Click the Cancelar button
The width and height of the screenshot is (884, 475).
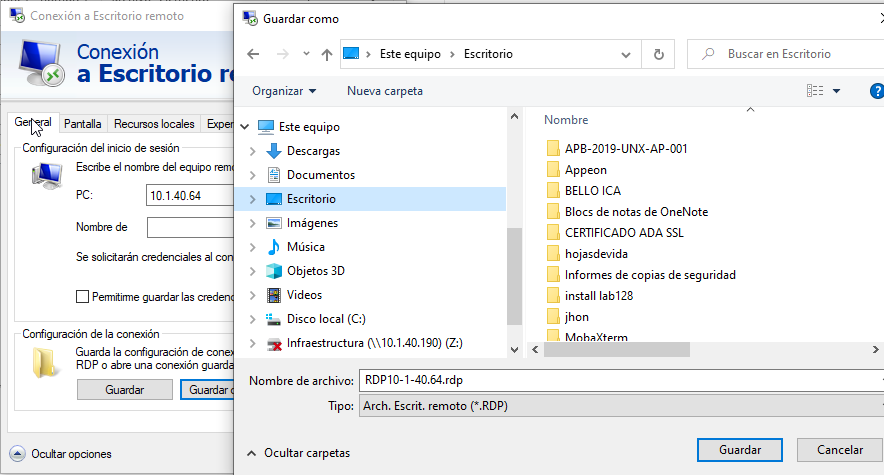[x=839, y=450]
